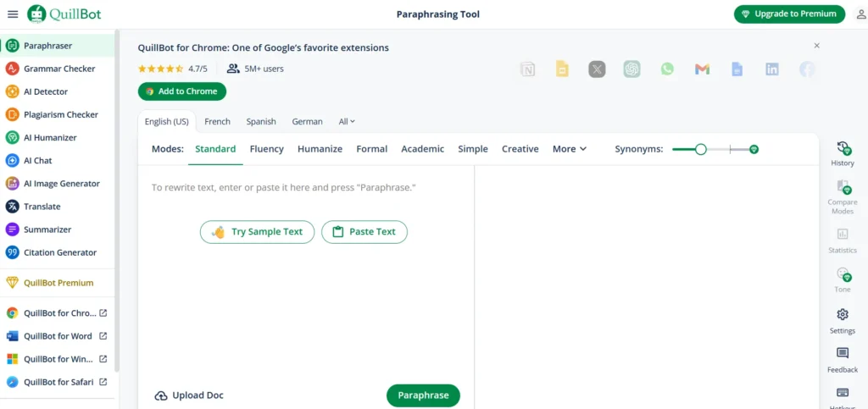Select Fluency mode
Screen dimensions: 868x409
click(266, 149)
